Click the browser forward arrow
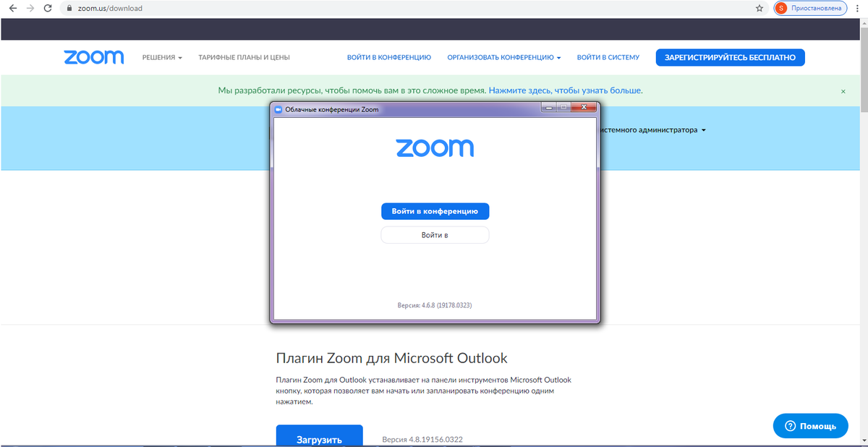Image resolution: width=868 pixels, height=447 pixels. (30, 9)
